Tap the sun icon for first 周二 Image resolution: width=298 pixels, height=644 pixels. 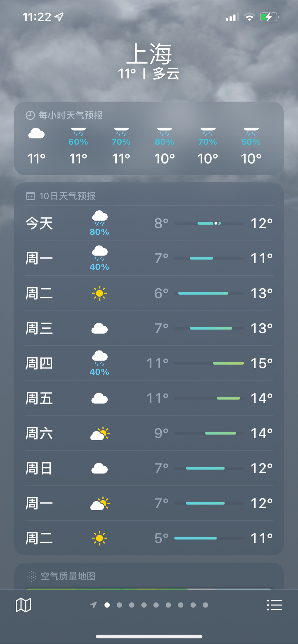100,293
